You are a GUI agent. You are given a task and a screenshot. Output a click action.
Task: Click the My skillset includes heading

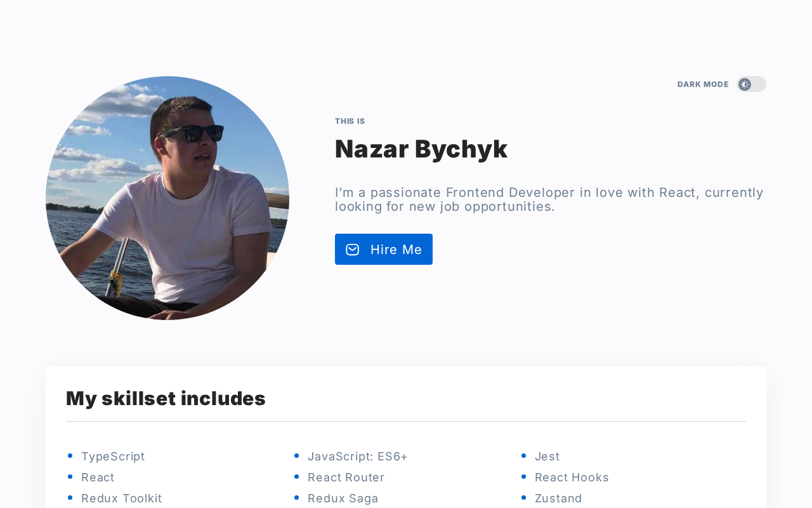pyautogui.click(x=166, y=398)
